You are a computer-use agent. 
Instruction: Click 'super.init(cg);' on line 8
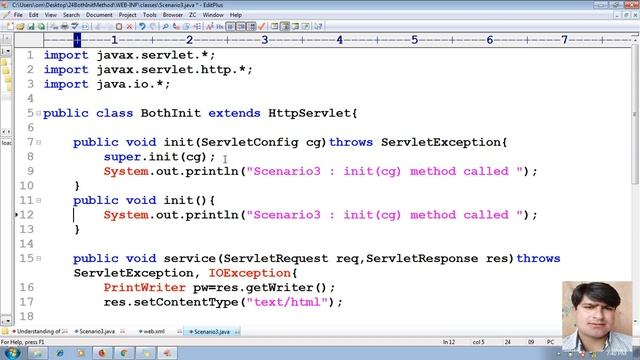[x=159, y=157]
